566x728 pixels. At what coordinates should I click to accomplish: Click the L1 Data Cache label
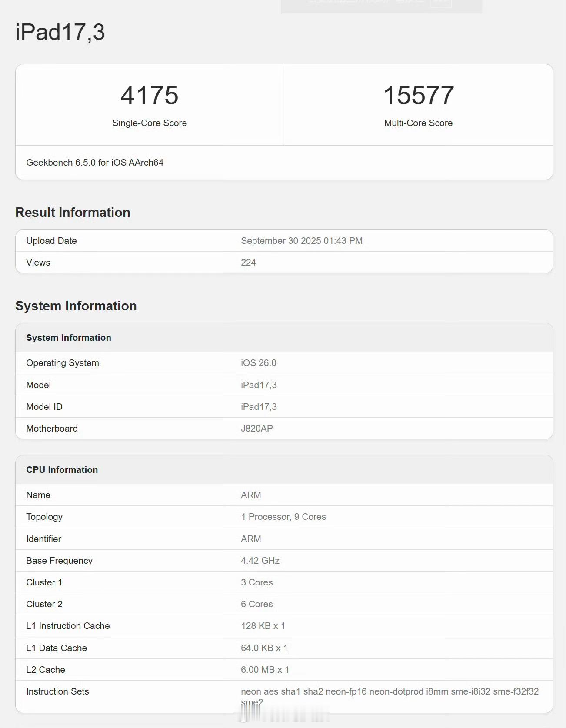pos(57,648)
